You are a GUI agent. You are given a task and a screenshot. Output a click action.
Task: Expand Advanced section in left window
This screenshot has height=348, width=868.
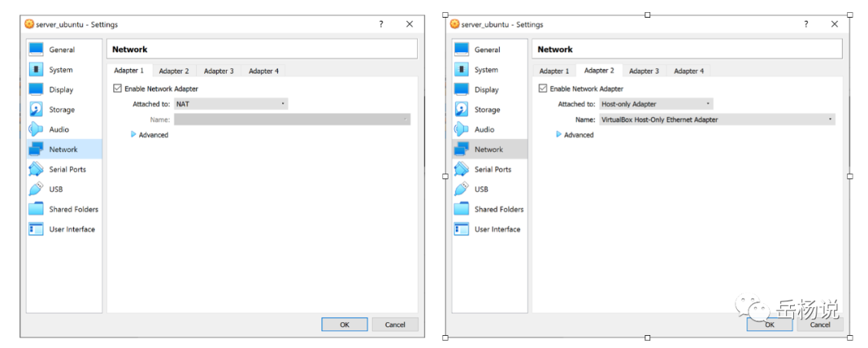pyautogui.click(x=149, y=135)
